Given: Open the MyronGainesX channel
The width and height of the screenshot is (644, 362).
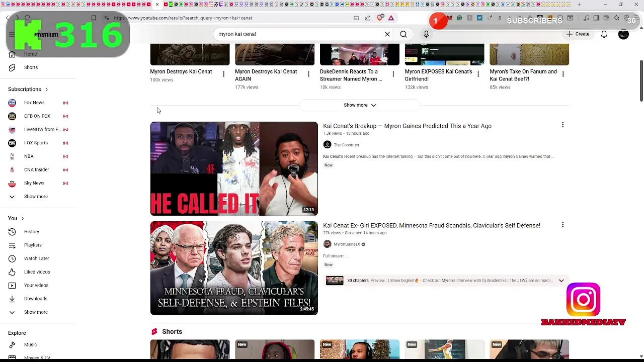Looking at the screenshot, I should click(x=347, y=244).
